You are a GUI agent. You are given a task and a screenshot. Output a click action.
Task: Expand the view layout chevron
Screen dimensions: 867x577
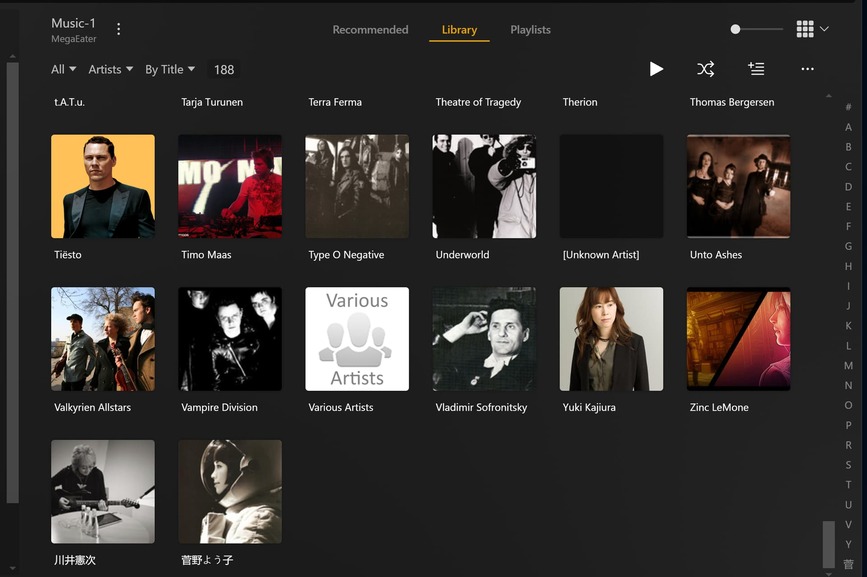click(824, 29)
